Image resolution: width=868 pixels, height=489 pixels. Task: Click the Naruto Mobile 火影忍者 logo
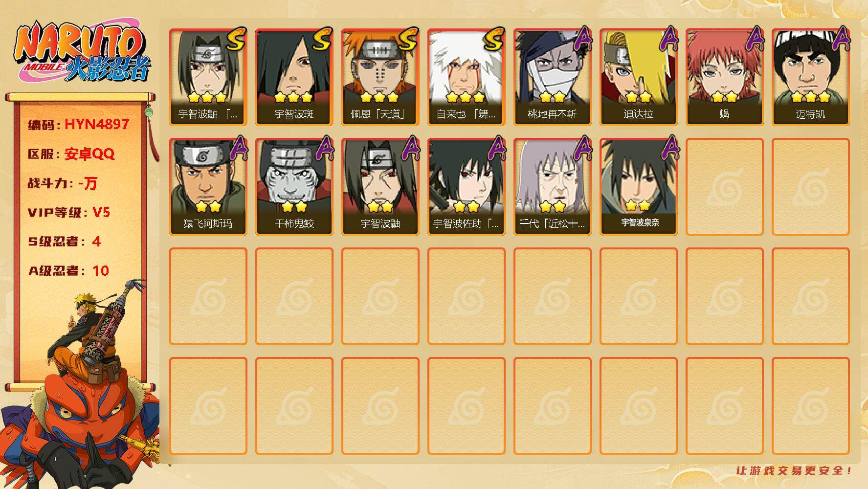point(82,51)
